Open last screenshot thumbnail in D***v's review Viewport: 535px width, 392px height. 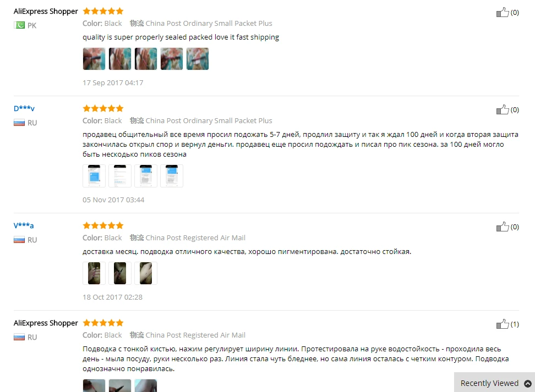point(172,176)
